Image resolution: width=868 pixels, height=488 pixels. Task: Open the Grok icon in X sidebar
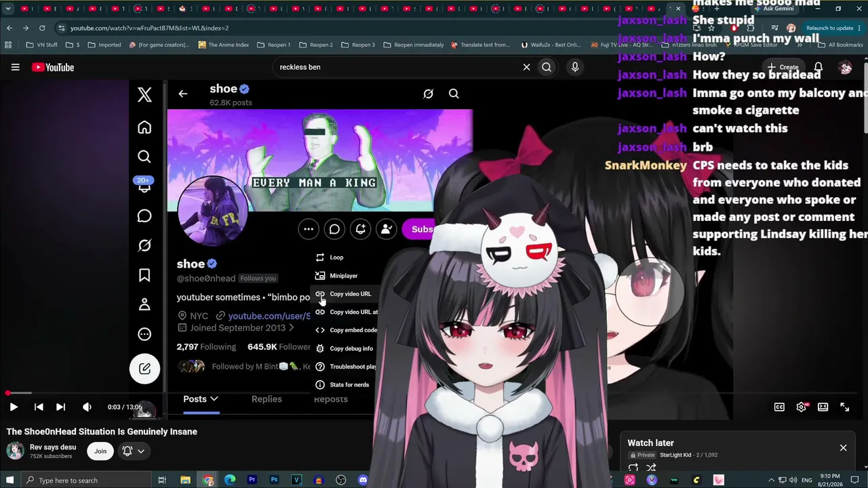coord(144,245)
